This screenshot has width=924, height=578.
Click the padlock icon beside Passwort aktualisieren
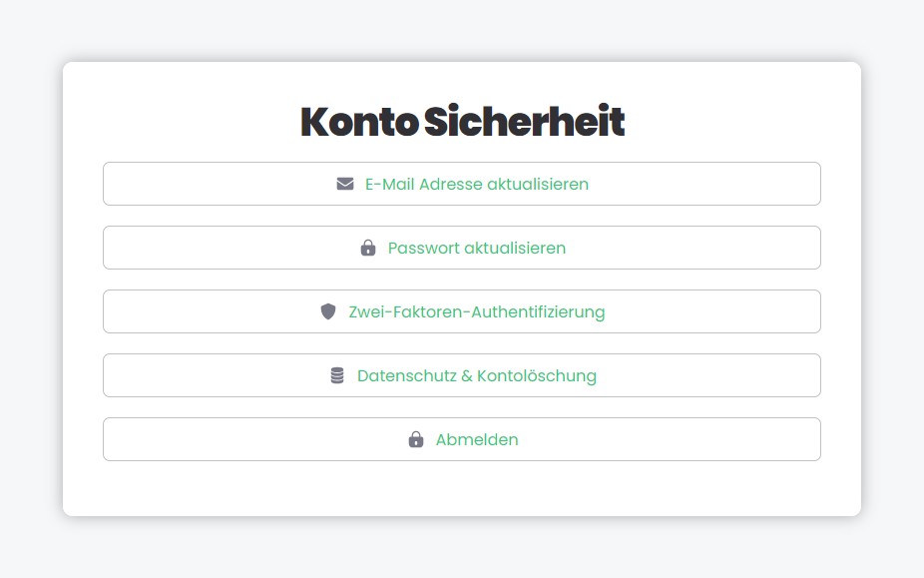[x=368, y=248]
